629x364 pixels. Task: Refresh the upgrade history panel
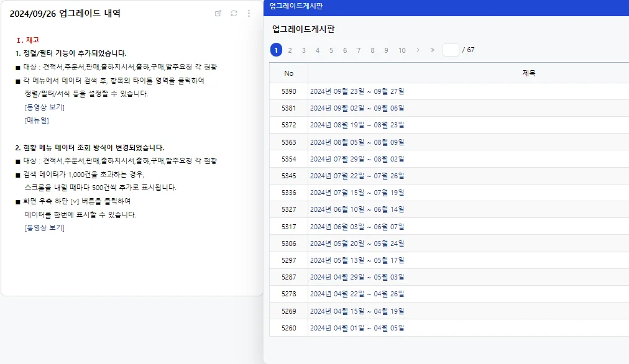pos(234,13)
